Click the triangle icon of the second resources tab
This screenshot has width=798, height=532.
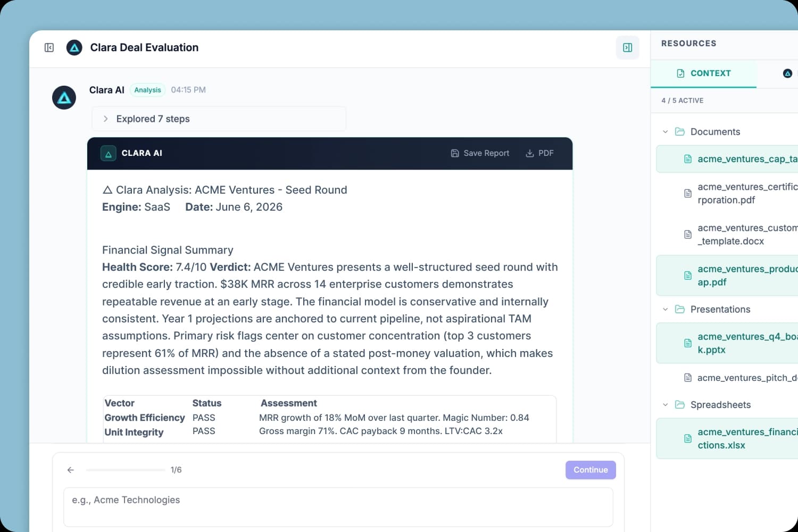click(x=787, y=73)
